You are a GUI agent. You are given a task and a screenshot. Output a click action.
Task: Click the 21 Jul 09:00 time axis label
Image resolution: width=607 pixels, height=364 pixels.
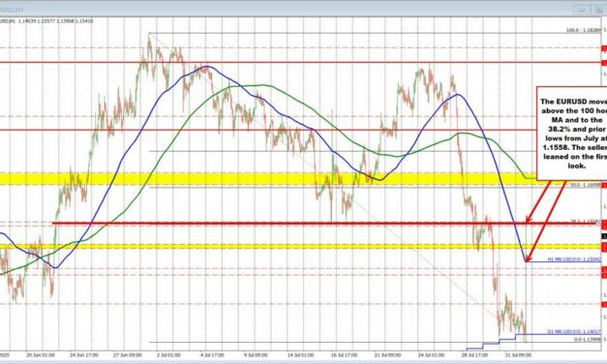click(x=387, y=354)
